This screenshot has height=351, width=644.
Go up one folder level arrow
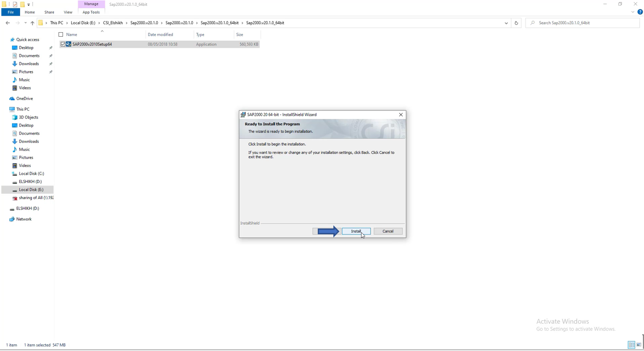(x=32, y=23)
